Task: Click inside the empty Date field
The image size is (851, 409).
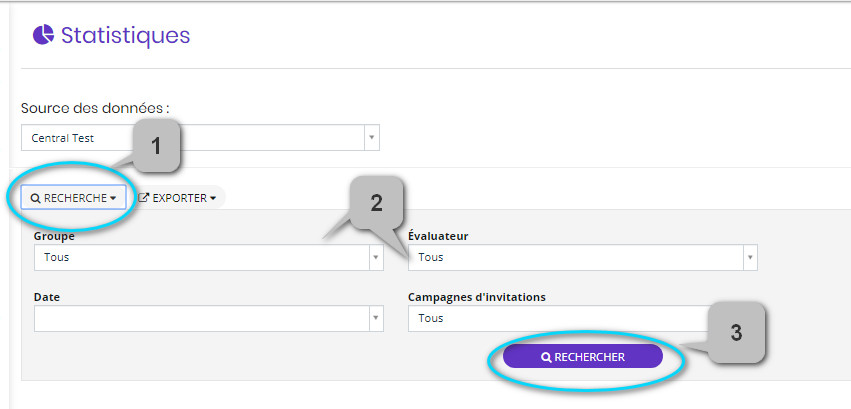Action: 202,318
